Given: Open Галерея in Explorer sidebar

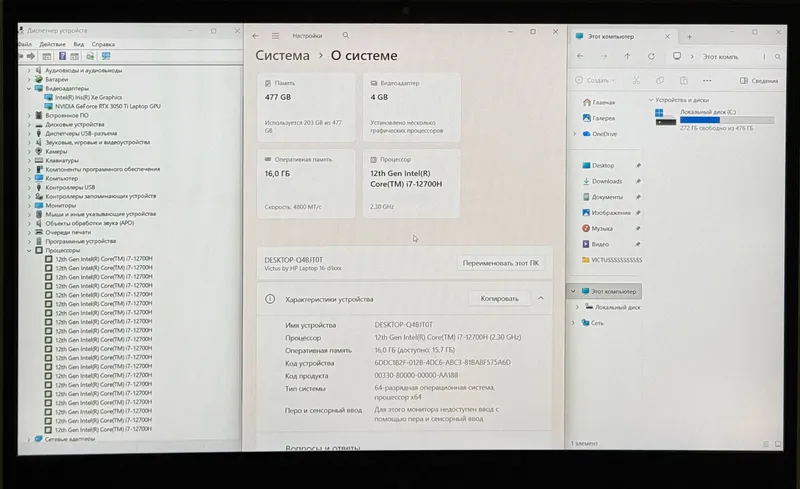Looking at the screenshot, I should 598,118.
